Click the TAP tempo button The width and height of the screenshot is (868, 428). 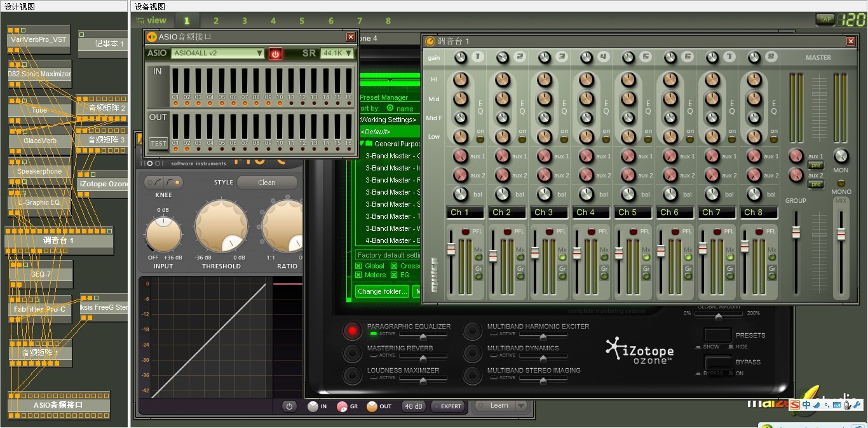click(825, 20)
